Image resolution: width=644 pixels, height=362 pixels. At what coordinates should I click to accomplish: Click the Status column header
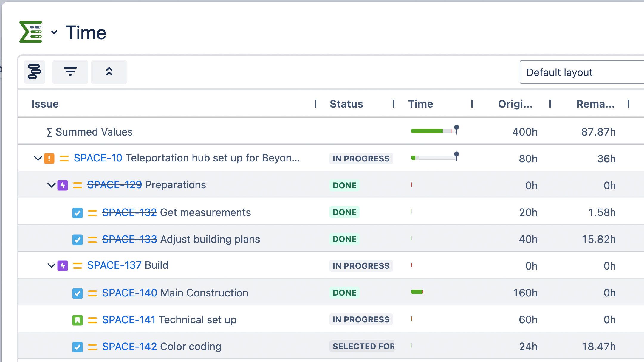pyautogui.click(x=346, y=104)
